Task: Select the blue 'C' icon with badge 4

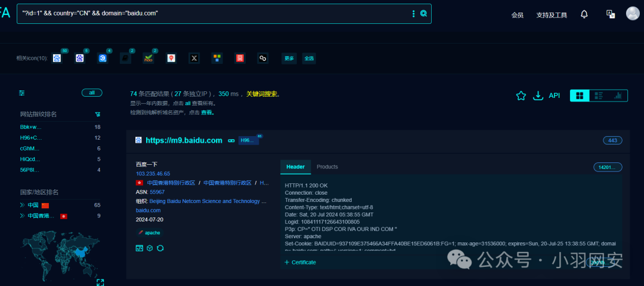Action: (x=103, y=58)
